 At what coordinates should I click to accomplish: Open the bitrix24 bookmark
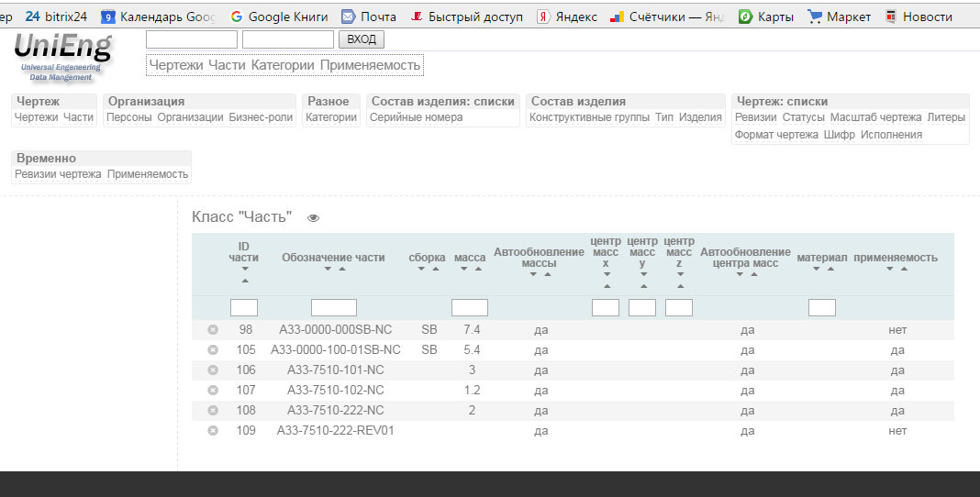tap(56, 17)
